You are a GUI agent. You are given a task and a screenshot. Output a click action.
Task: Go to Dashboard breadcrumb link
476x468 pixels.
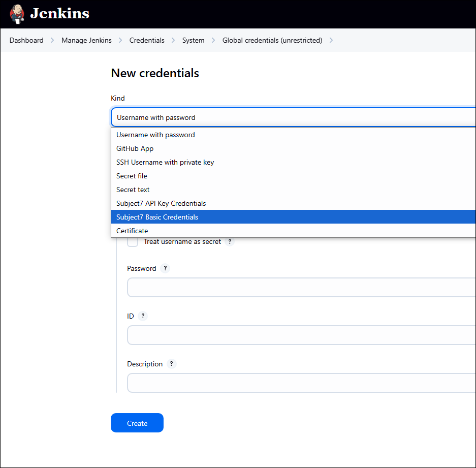point(26,40)
